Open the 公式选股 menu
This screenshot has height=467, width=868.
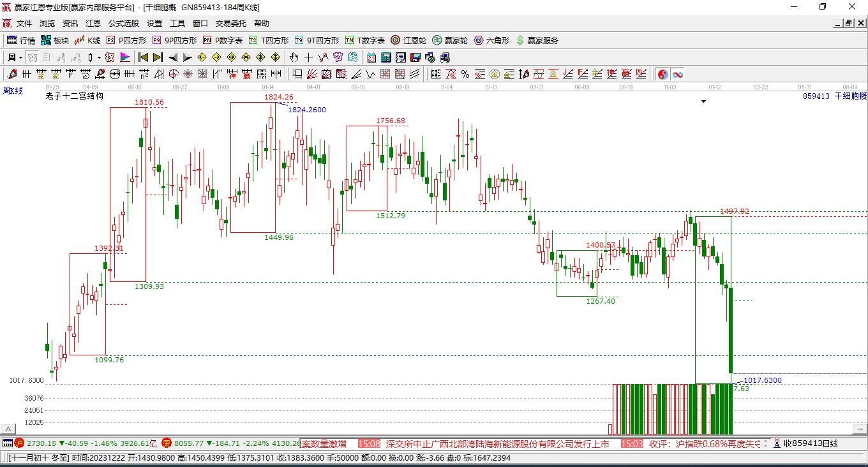pyautogui.click(x=123, y=23)
